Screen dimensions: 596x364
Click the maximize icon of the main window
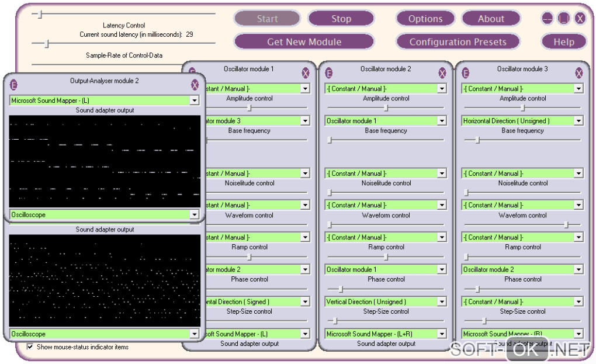click(x=564, y=18)
